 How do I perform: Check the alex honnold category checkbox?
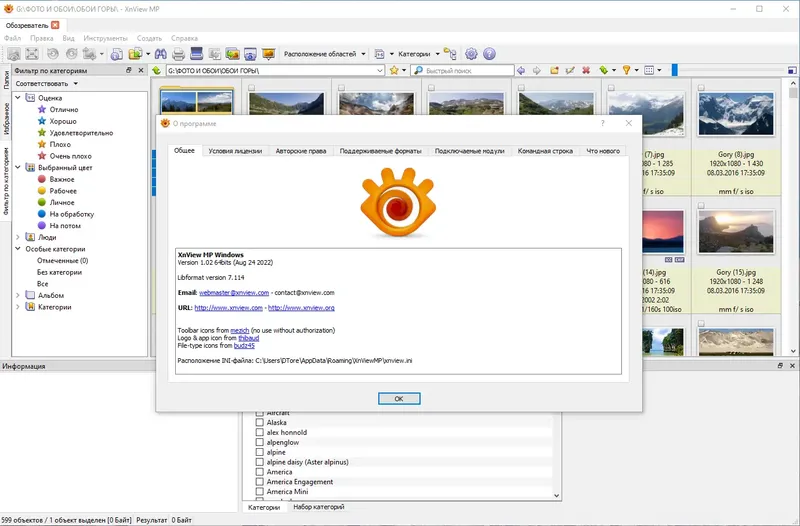pos(260,432)
